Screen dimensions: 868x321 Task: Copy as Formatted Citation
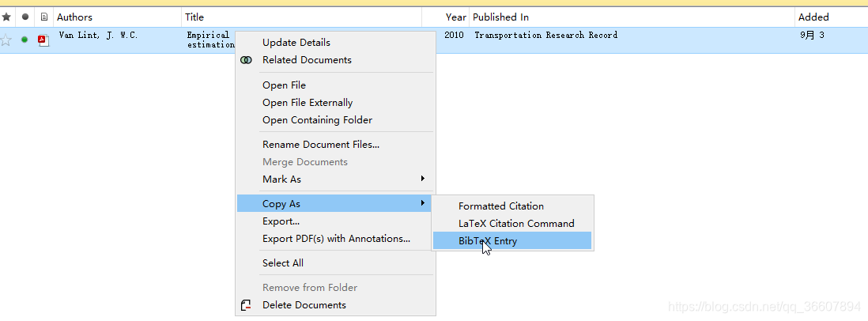pos(512,206)
